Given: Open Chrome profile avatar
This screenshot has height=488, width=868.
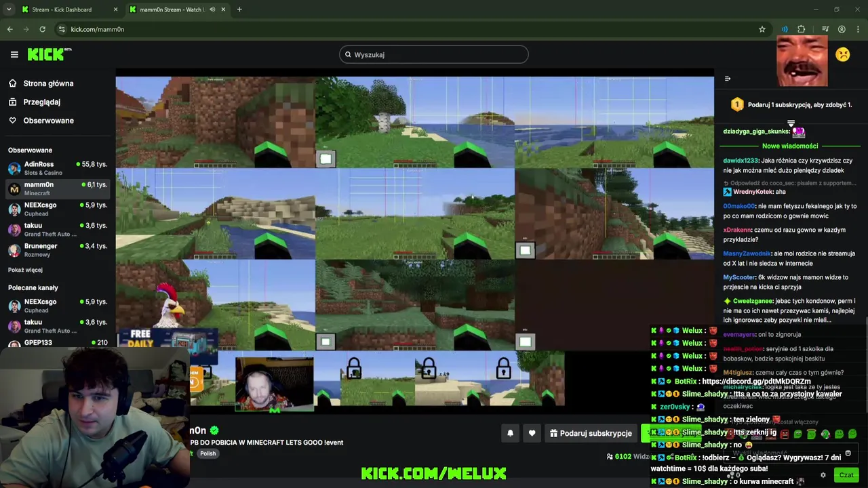Looking at the screenshot, I should click(842, 29).
